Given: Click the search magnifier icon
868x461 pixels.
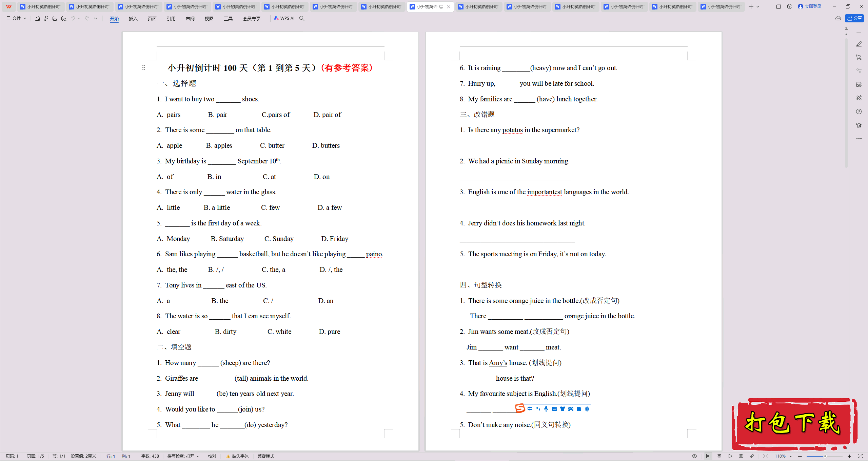Looking at the screenshot, I should click(x=302, y=18).
